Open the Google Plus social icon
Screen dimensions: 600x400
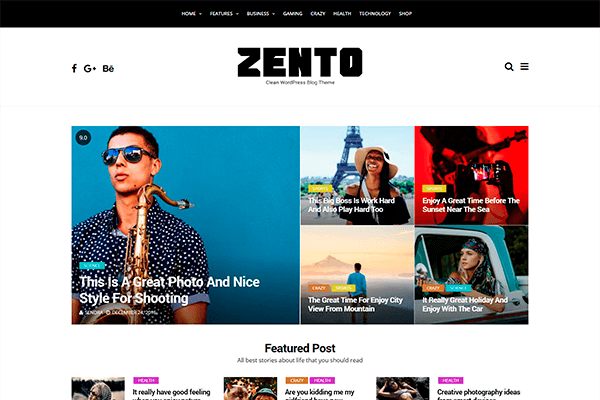click(90, 69)
